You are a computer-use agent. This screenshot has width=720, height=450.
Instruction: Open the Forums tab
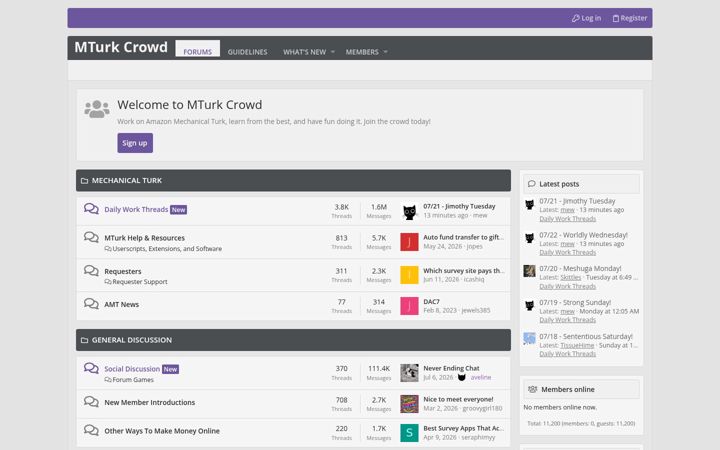(197, 49)
